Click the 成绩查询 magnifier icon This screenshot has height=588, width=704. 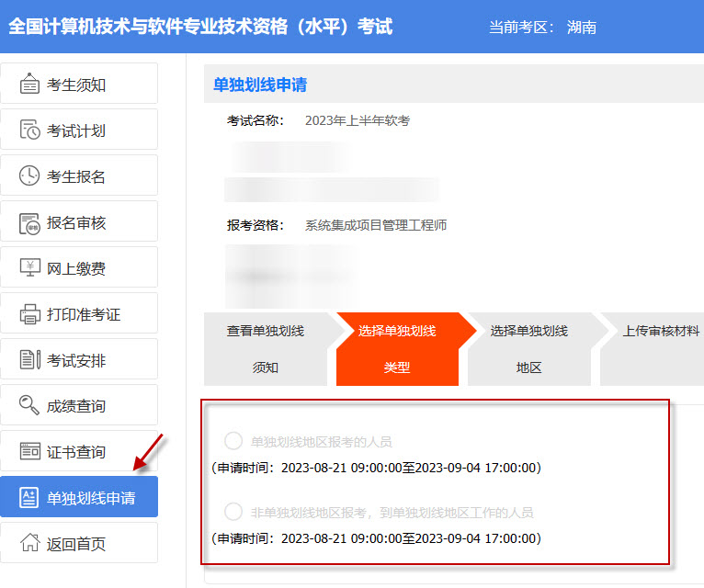pyautogui.click(x=29, y=405)
